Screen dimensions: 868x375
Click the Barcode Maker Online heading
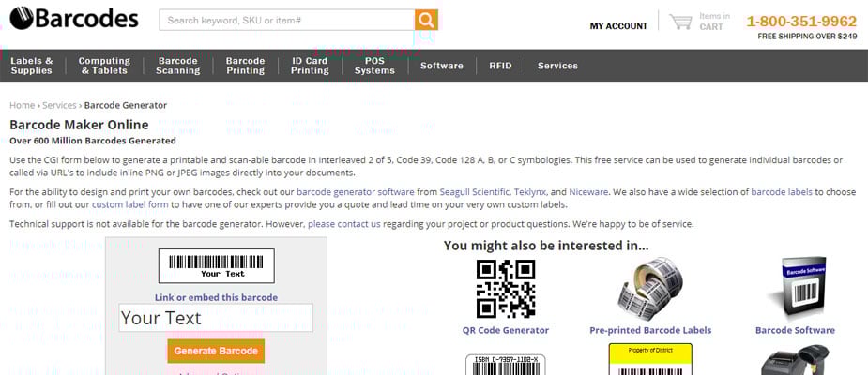tap(79, 124)
